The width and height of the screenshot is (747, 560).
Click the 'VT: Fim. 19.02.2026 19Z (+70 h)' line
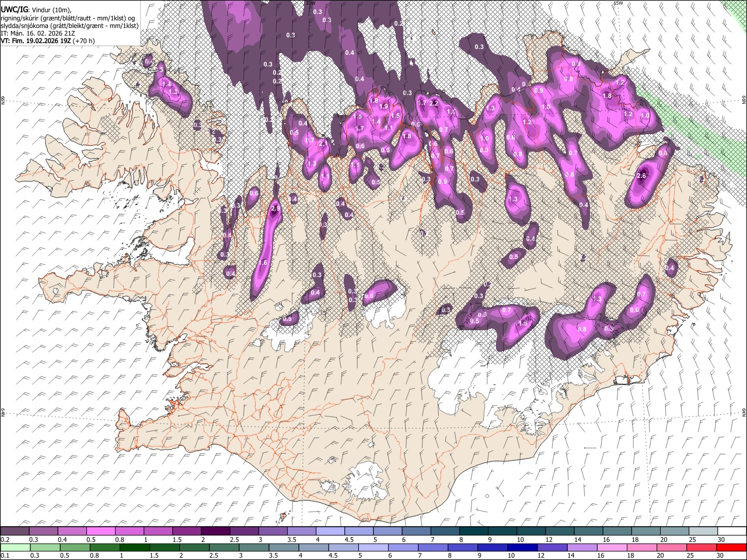(48, 41)
